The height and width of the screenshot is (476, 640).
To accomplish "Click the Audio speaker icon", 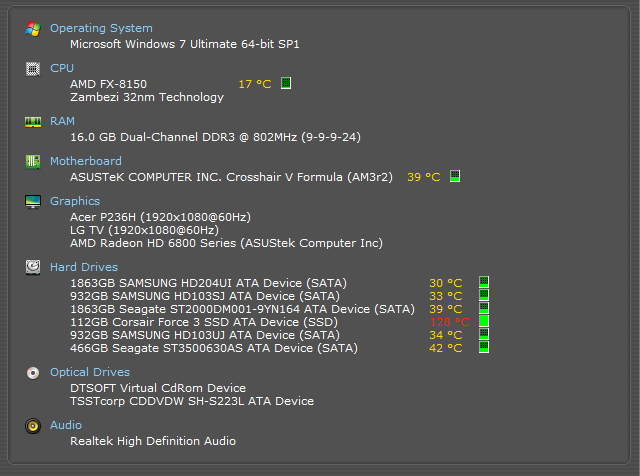I will pyautogui.click(x=33, y=426).
